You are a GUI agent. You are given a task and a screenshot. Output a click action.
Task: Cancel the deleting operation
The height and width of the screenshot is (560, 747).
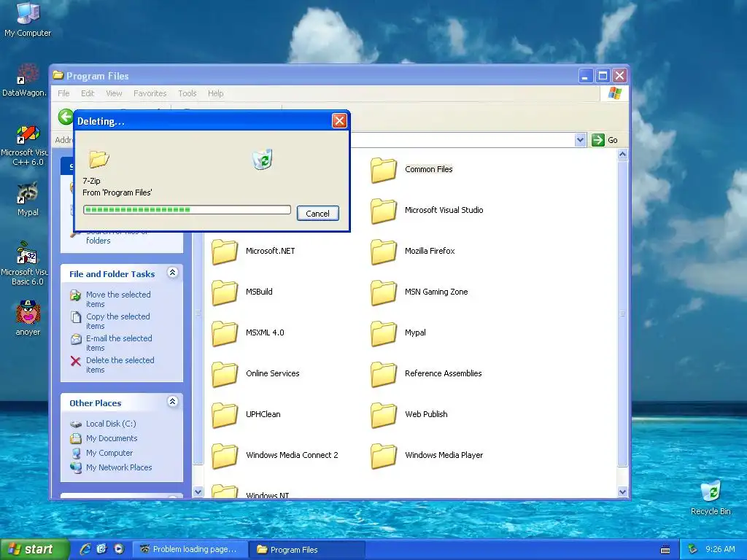click(318, 214)
